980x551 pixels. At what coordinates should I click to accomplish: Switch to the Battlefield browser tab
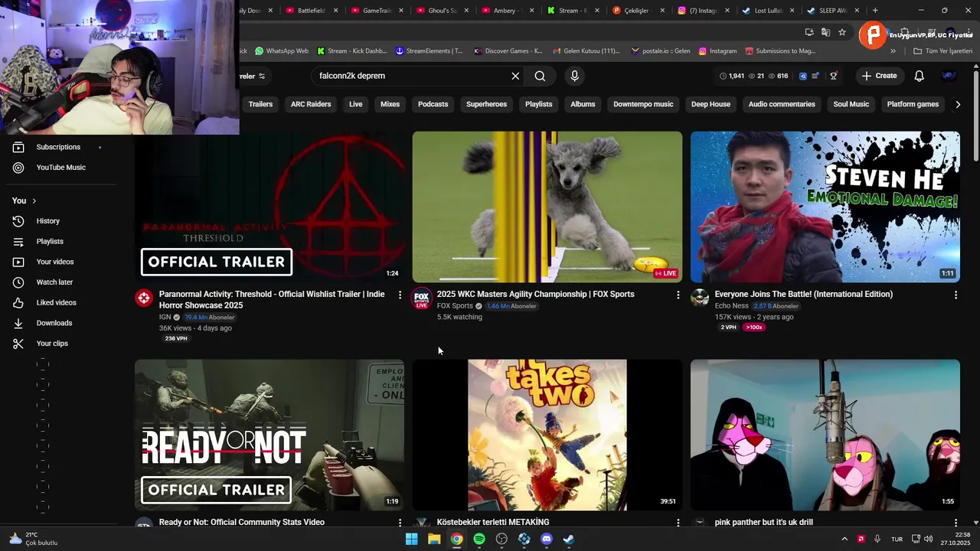(311, 11)
